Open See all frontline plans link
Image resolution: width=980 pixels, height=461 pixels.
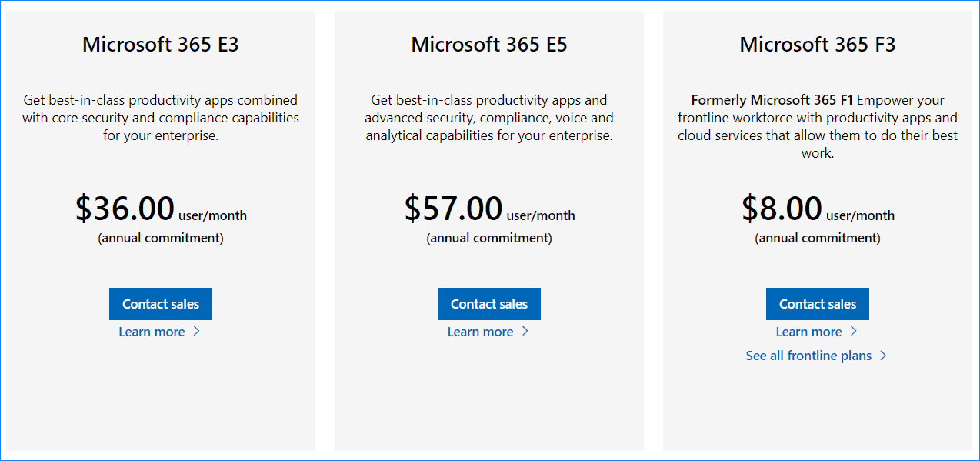pyautogui.click(x=808, y=356)
